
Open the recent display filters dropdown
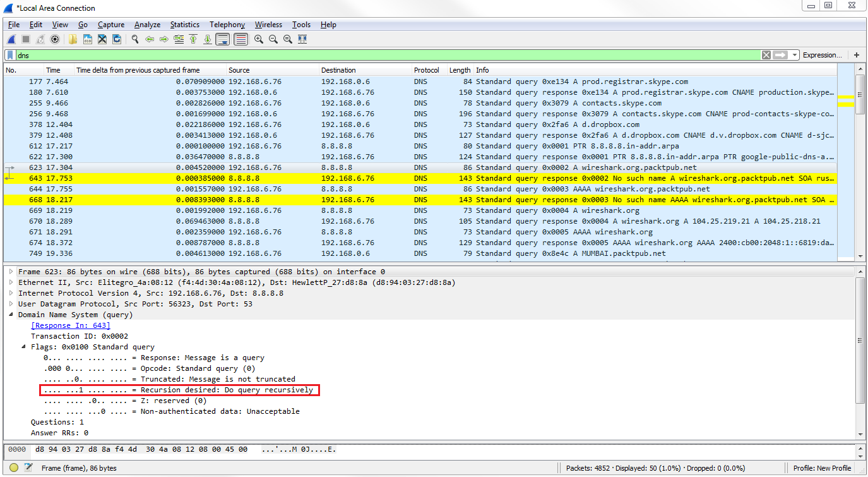click(795, 55)
